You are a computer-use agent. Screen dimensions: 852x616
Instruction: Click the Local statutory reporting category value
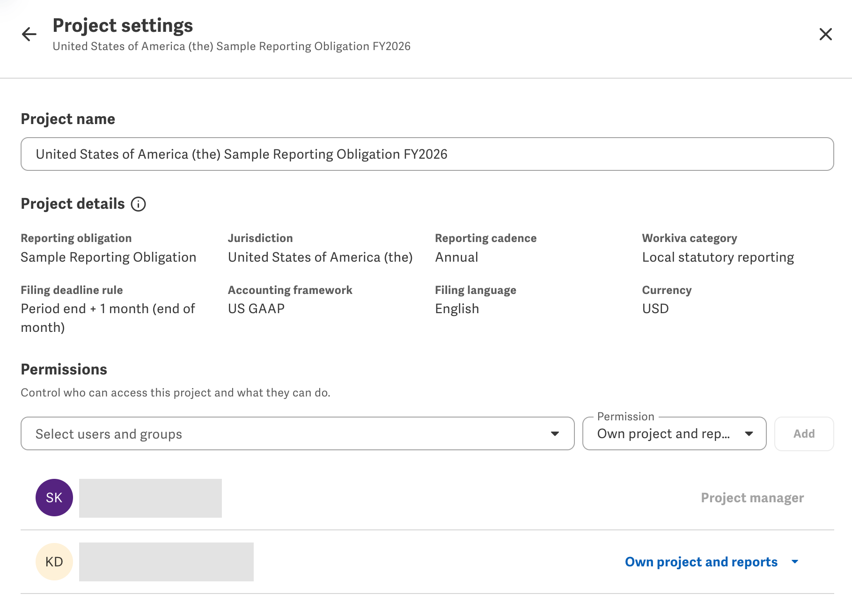[718, 257]
